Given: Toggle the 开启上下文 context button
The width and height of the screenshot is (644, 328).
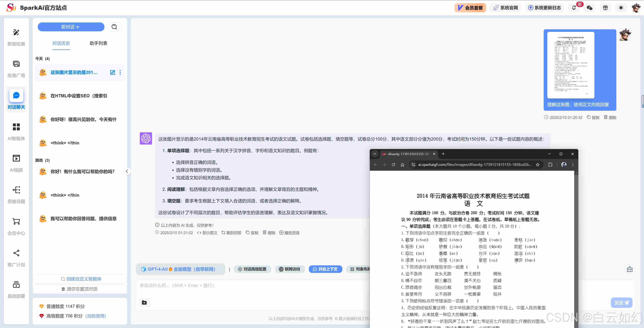Looking at the screenshot, I should coord(325,269).
